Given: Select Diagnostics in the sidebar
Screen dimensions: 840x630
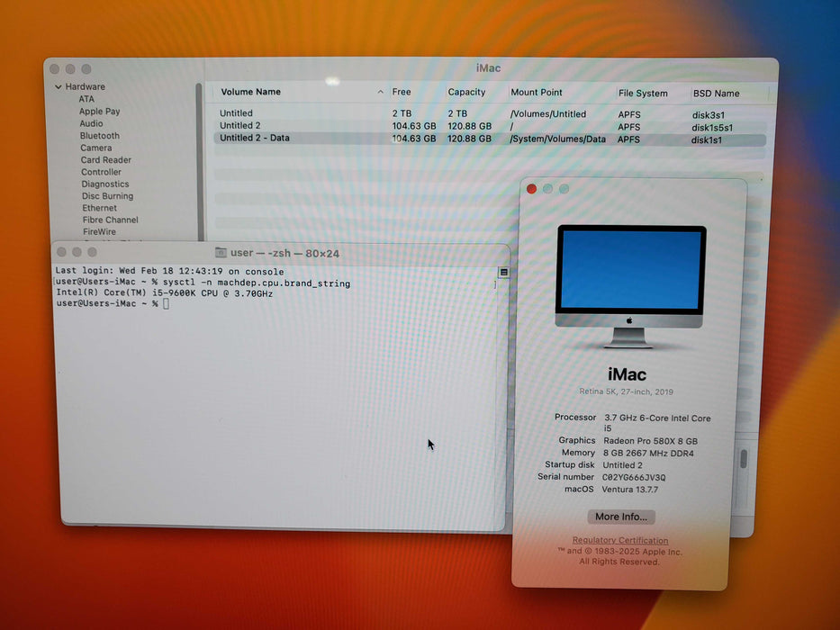Looking at the screenshot, I should coord(105,184).
